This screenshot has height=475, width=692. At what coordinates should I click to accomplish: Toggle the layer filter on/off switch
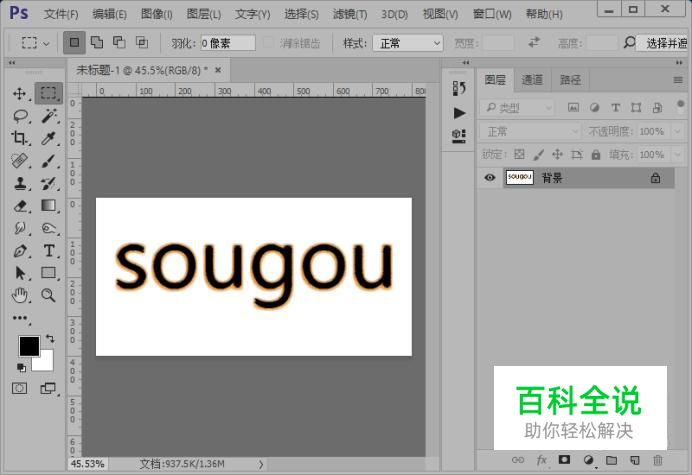click(680, 106)
